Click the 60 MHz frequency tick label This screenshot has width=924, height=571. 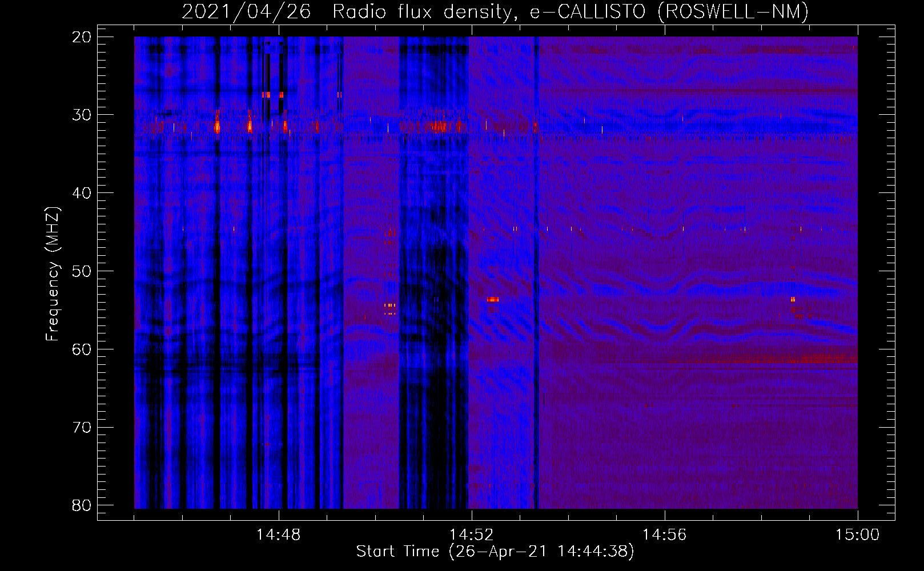[x=82, y=349]
